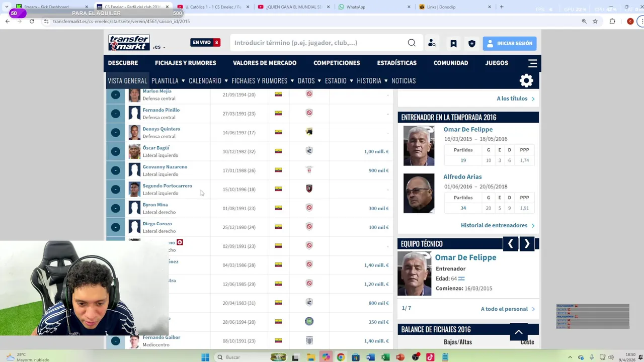Open the browser extensions puzzle icon
The image size is (644, 362).
pyautogui.click(x=612, y=21)
